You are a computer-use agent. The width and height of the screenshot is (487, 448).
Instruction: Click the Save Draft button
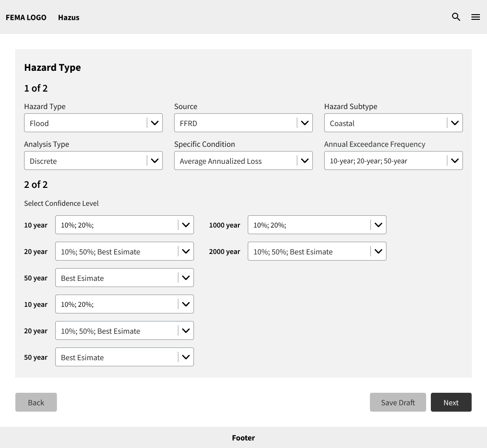(x=398, y=402)
